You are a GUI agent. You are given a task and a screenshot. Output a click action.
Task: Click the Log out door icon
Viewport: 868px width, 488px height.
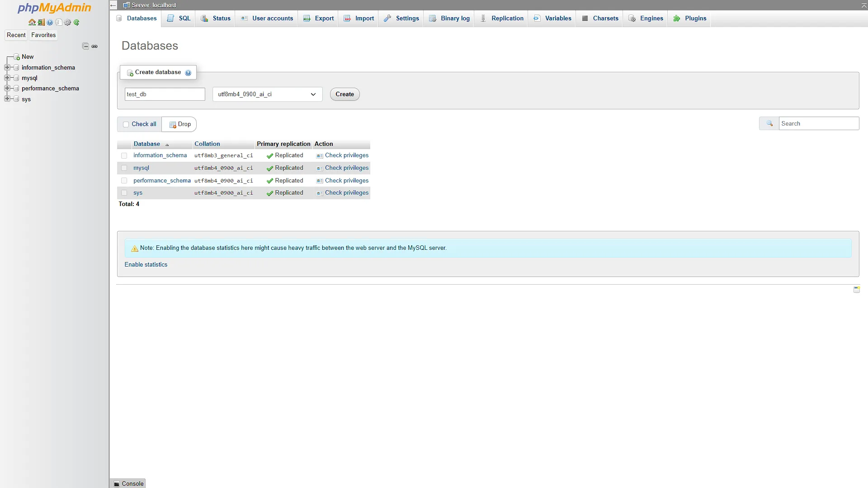point(41,22)
